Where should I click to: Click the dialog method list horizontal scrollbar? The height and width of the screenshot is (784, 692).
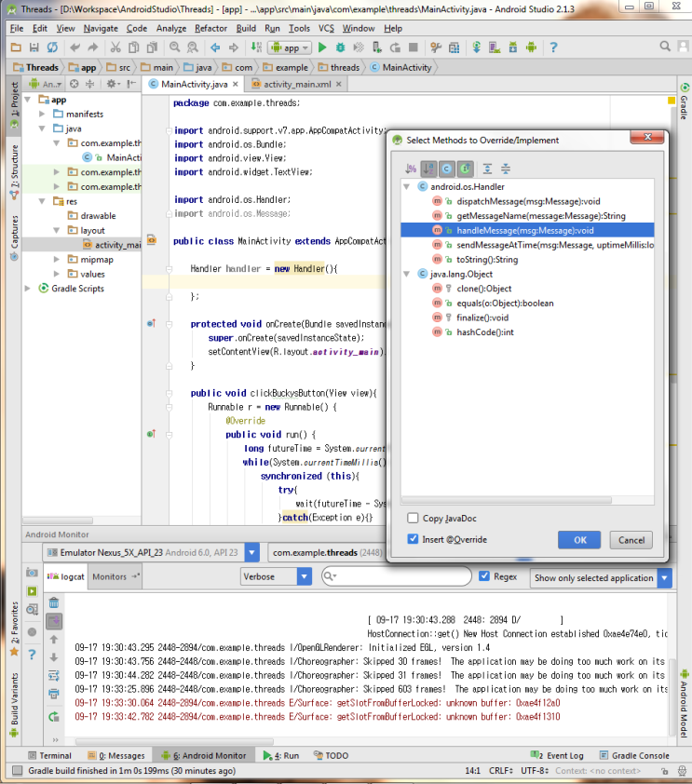(x=507, y=500)
